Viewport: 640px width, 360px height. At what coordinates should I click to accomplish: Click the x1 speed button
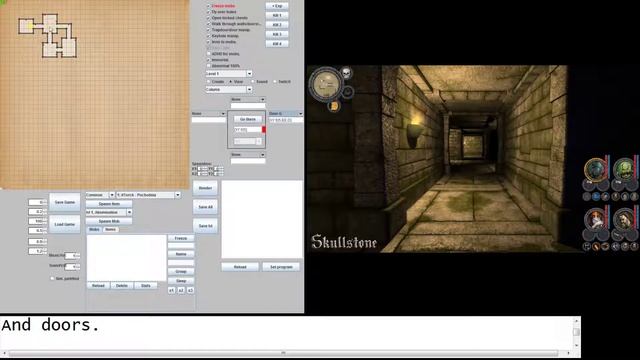[x=171, y=290]
